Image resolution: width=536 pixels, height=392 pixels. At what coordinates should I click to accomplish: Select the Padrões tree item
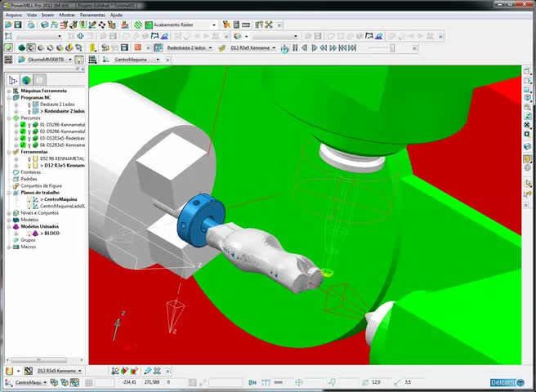[29, 179]
